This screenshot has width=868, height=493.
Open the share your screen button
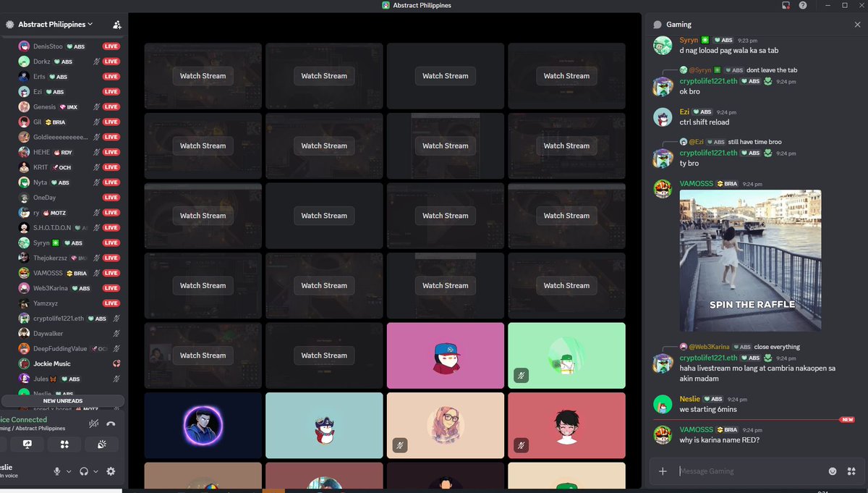pos(27,444)
